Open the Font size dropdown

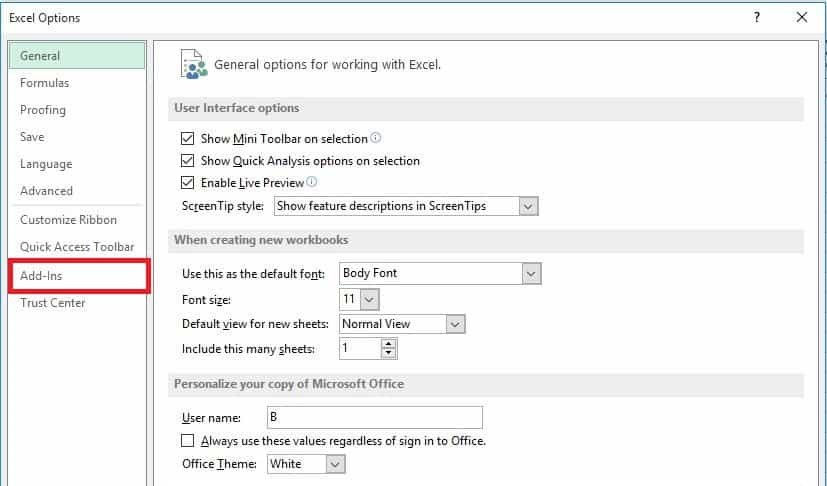(x=370, y=299)
